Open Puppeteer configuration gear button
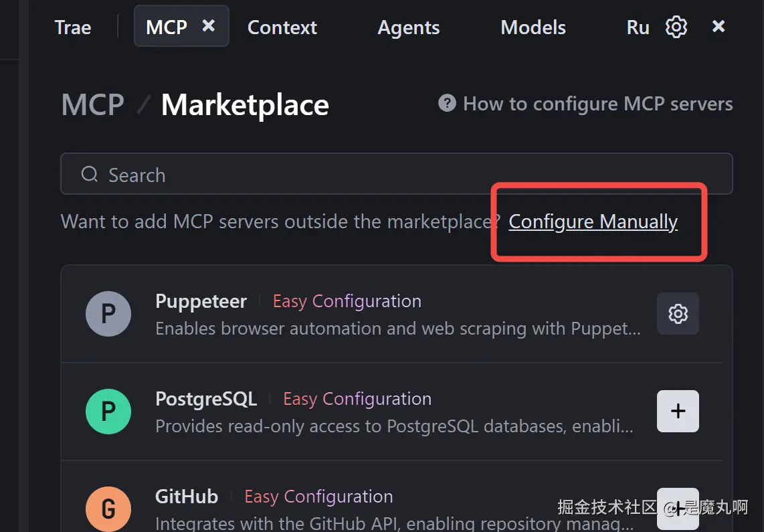764x532 pixels. coord(678,313)
